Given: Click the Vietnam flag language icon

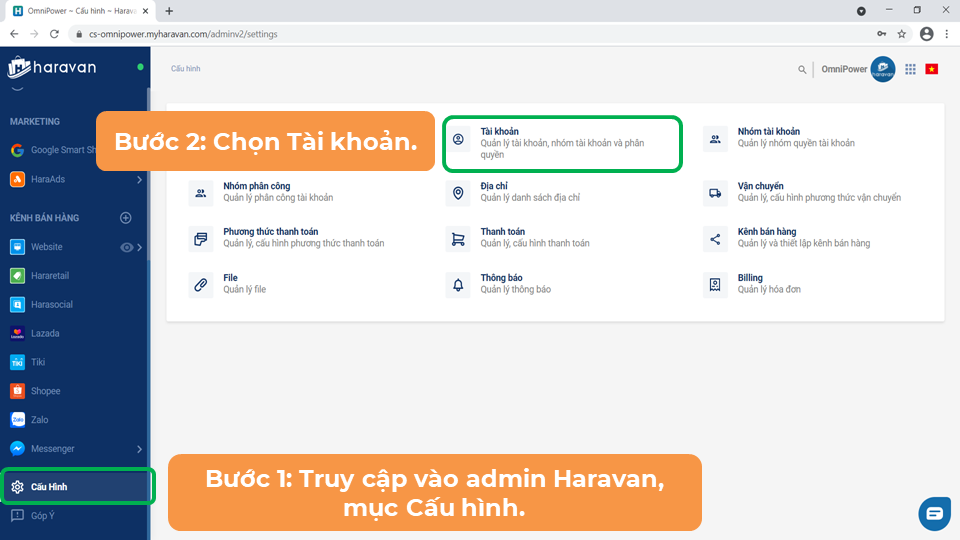Looking at the screenshot, I should point(932,69).
